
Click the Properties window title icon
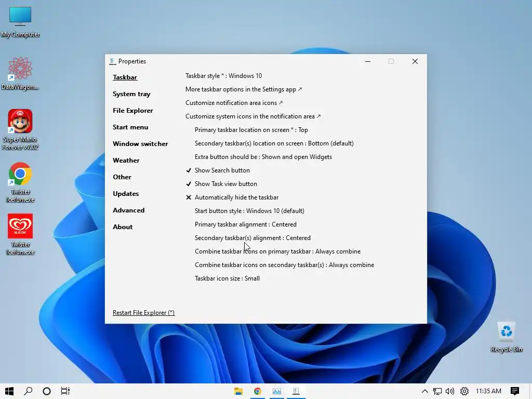coord(112,61)
